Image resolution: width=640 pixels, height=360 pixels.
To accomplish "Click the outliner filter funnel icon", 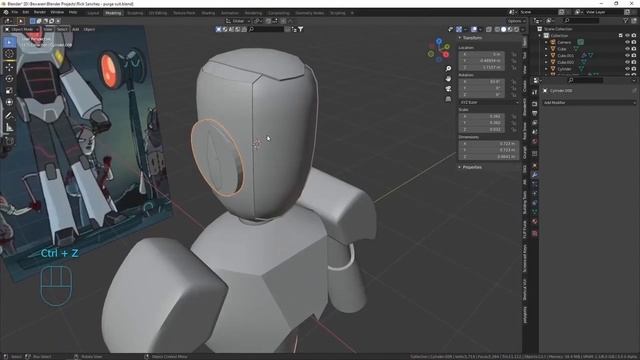I will click(626, 20).
